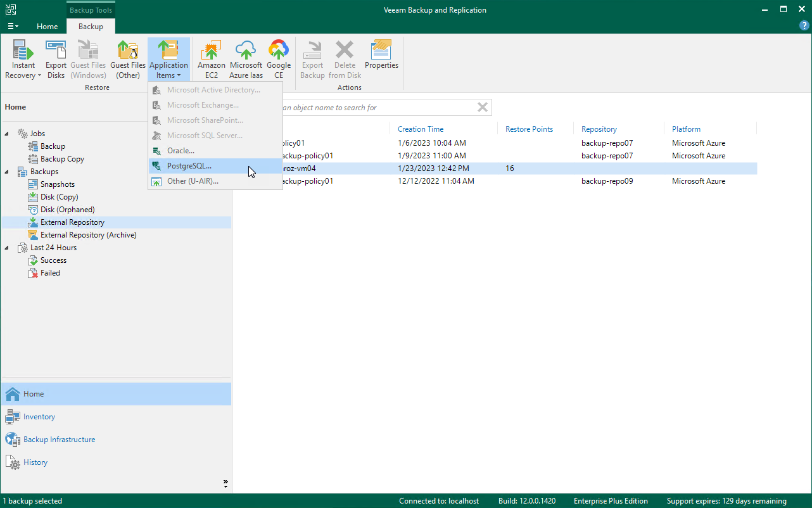Screen dimensions: 812x508
Task: Collapse the Last 24 Hours node
Action: click(8, 248)
